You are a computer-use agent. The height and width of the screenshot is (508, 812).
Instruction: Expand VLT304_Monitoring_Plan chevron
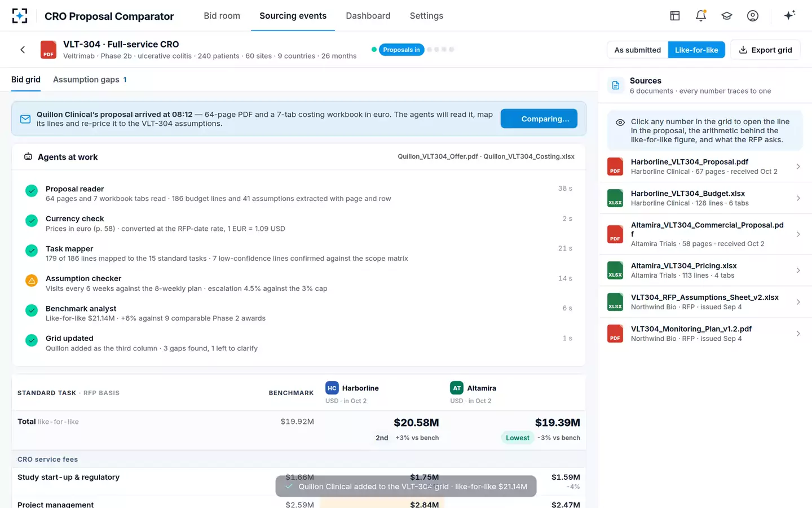[798, 334]
